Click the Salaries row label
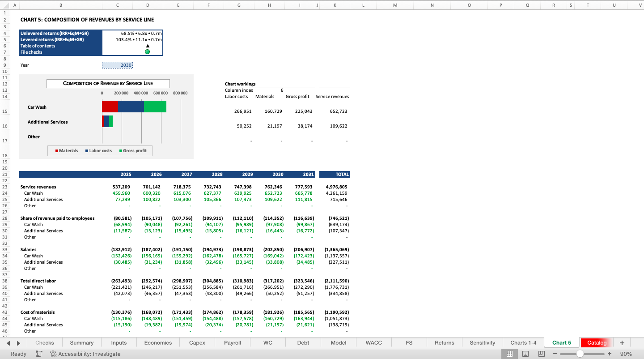 [29, 250]
